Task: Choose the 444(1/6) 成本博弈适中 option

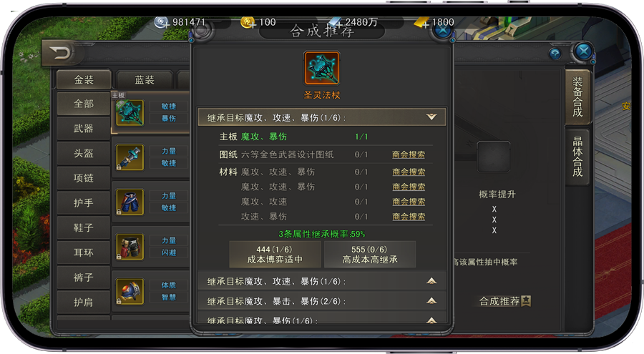Action: 275,255
